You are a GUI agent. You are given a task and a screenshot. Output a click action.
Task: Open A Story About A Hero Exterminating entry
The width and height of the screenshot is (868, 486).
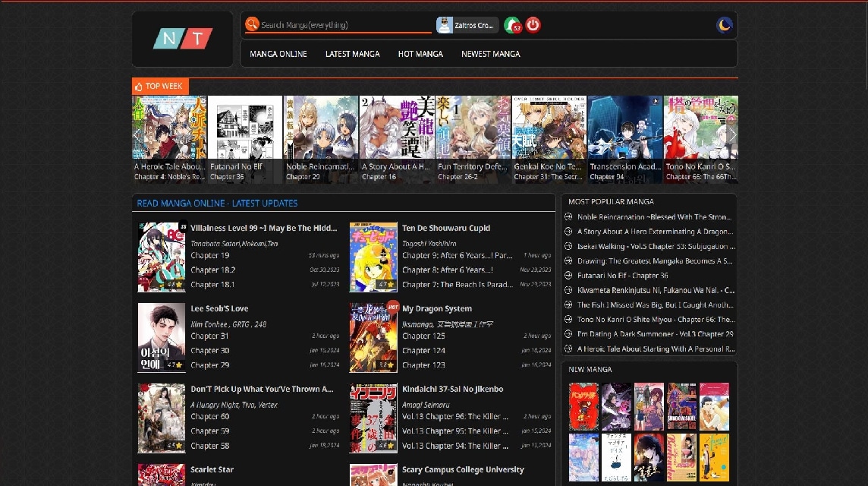coord(655,232)
